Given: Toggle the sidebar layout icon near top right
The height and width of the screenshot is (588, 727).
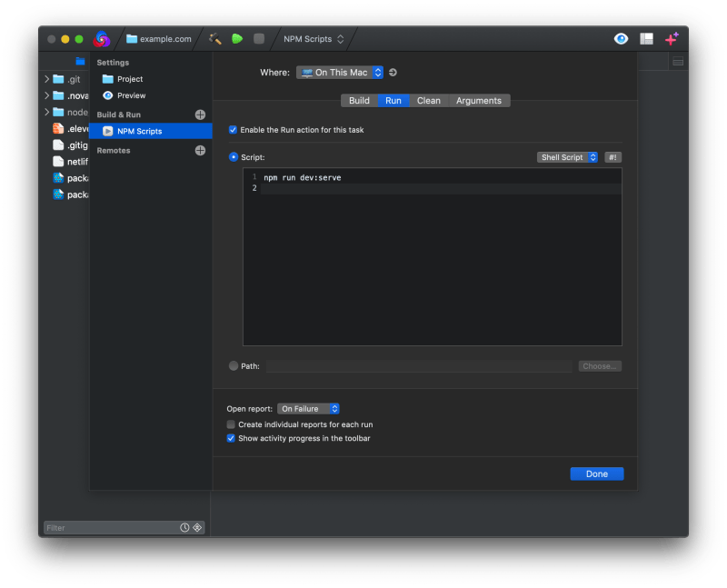Looking at the screenshot, I should click(x=648, y=39).
